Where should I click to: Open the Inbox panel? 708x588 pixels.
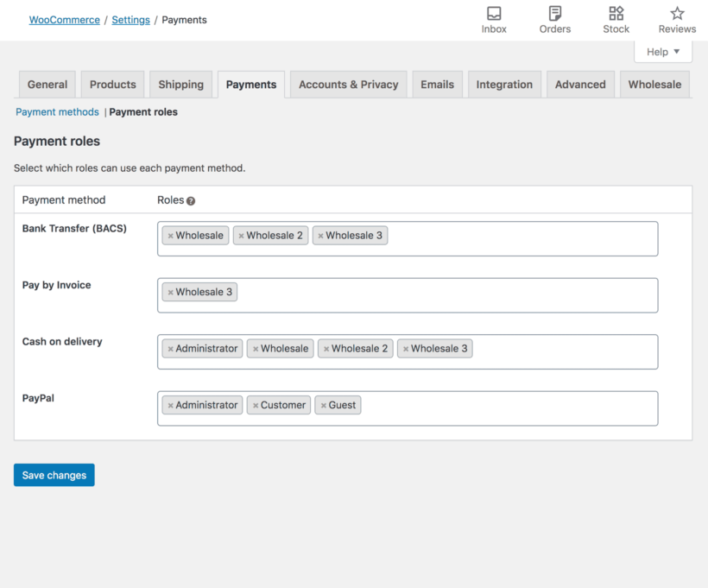[x=493, y=19]
